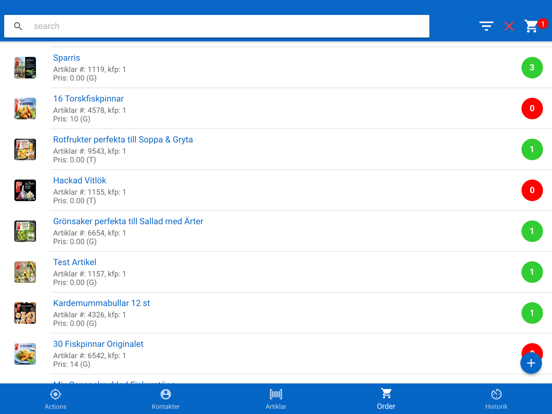Open the 16 Torskfiskpinnar product thumbnail
The image size is (552, 414).
25,108
